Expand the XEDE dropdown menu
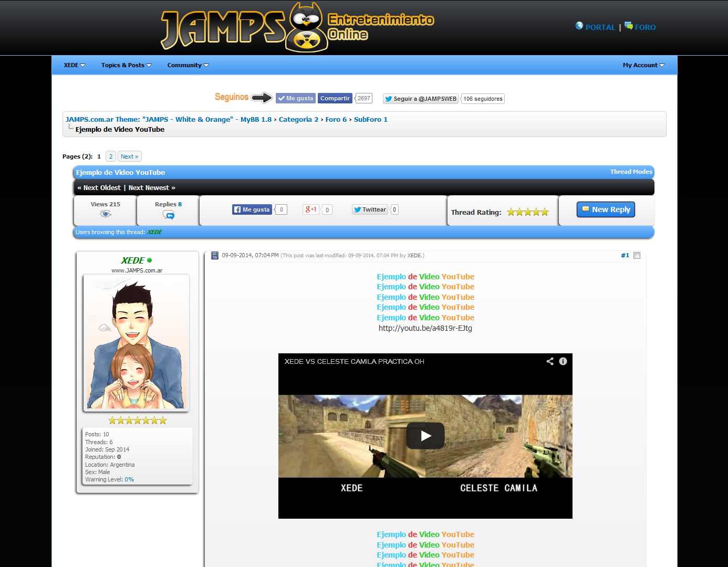 point(74,65)
